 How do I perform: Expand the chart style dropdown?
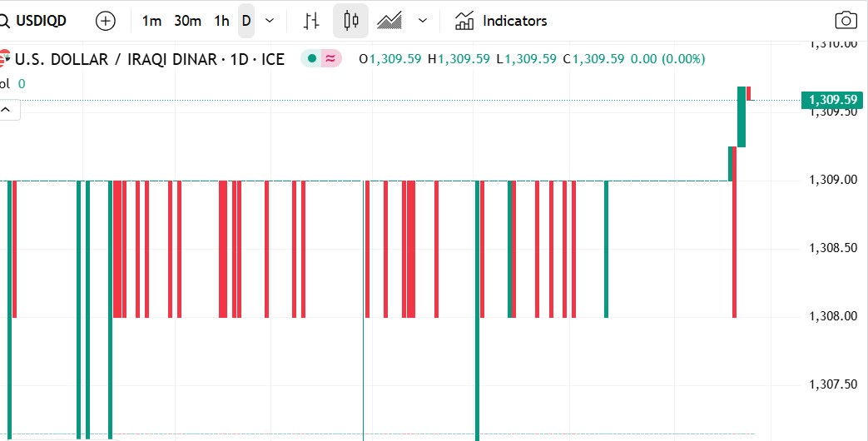coord(423,21)
